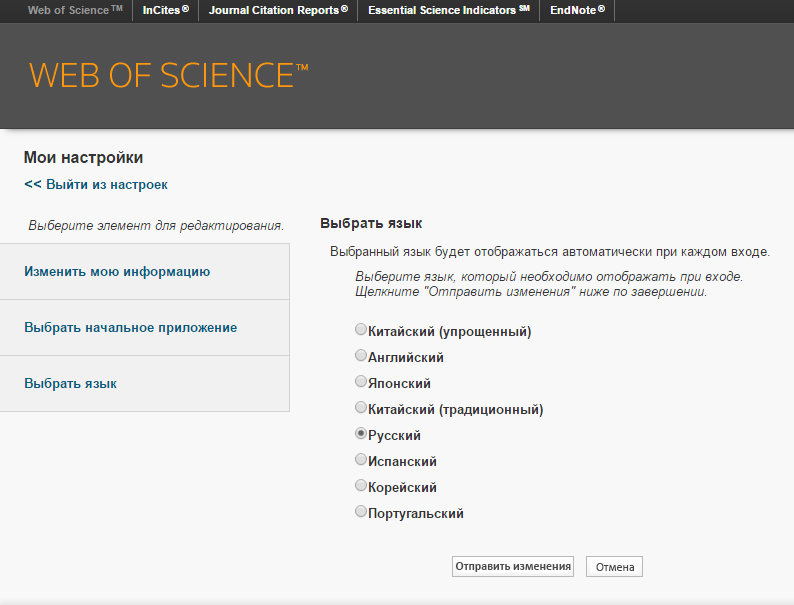Open the EndNote tab
The image size is (794, 605).
577,10
